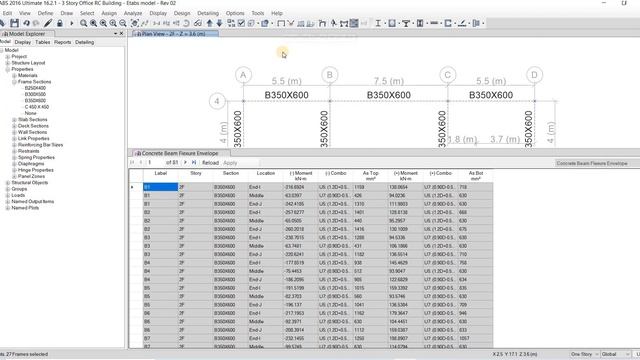Click the Run Analysis play arrow
The image size is (640, 360).
pos(71,23)
